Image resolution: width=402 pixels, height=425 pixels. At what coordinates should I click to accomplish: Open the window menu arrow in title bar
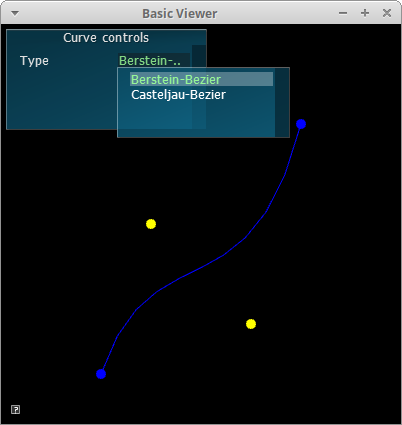(x=15, y=13)
